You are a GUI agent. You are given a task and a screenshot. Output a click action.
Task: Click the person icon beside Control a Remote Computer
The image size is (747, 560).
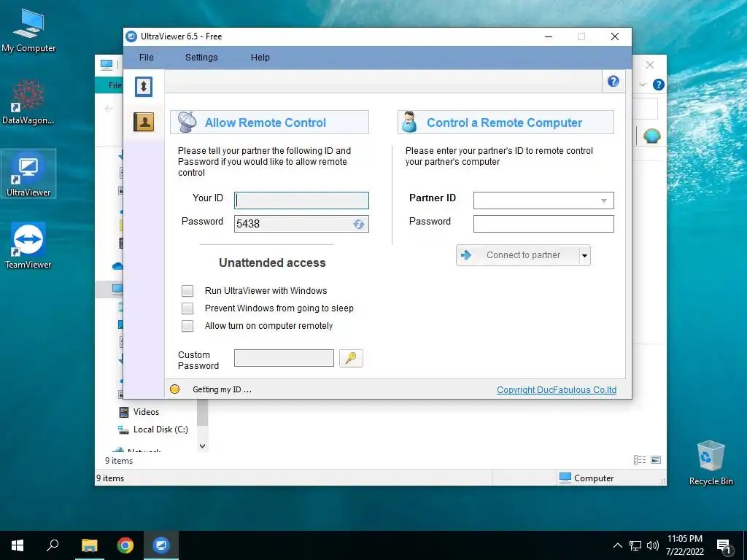click(x=409, y=122)
